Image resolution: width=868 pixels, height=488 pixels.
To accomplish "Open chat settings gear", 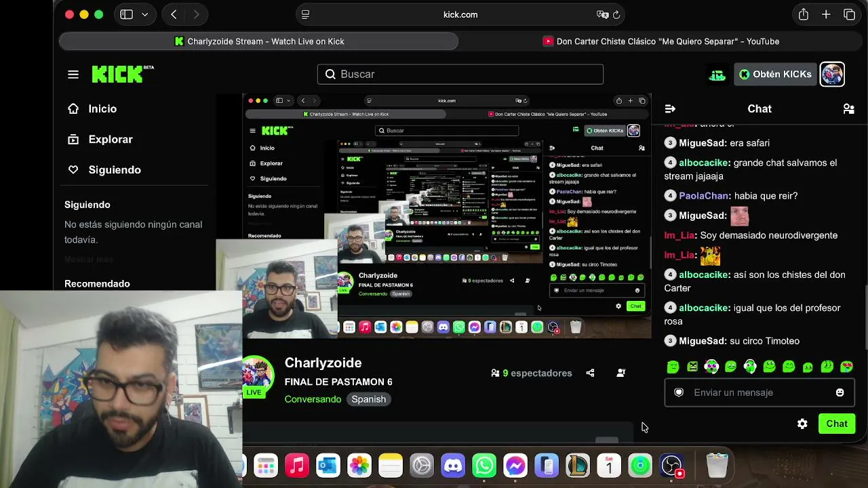I will click(x=802, y=424).
